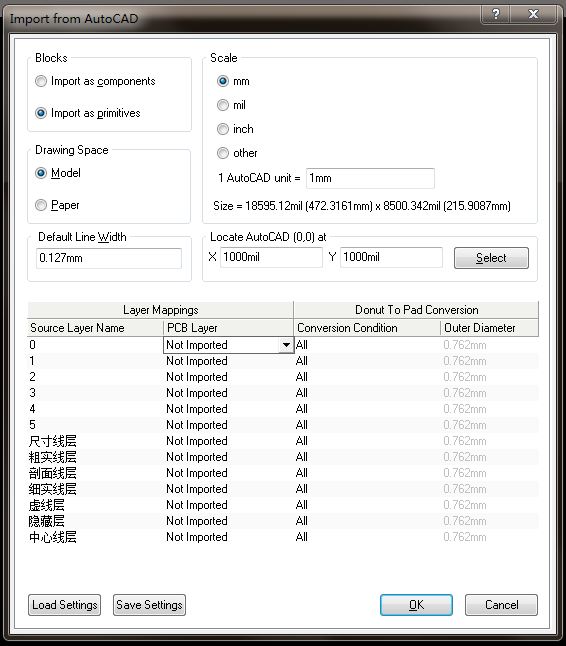
Task: Click Outer Diameter 0.762mm for 中心线层
Action: coord(489,537)
